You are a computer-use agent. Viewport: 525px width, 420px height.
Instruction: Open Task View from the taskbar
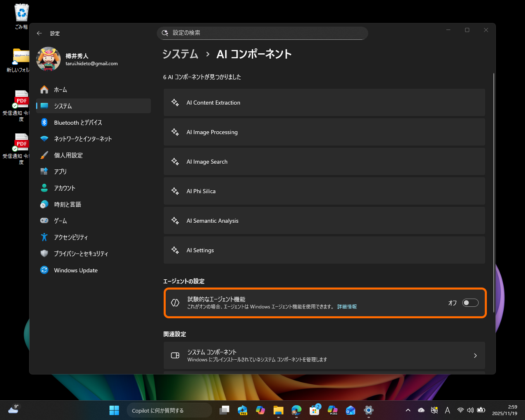click(x=224, y=410)
